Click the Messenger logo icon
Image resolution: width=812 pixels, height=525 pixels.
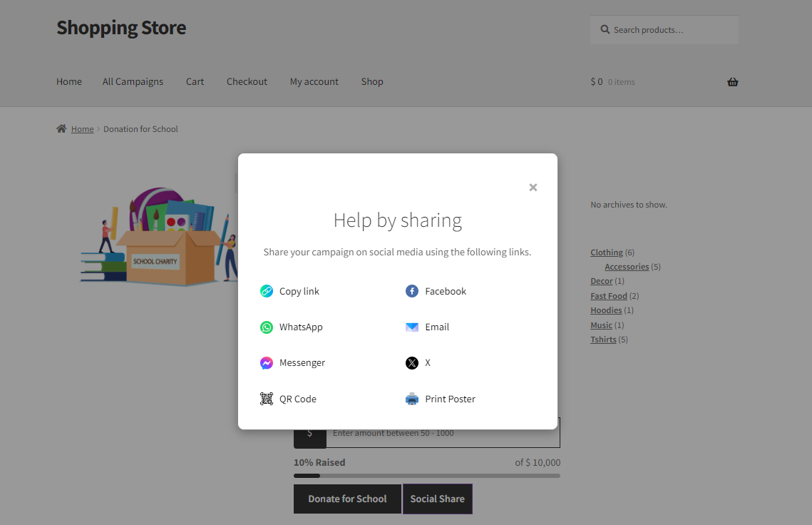tap(266, 363)
